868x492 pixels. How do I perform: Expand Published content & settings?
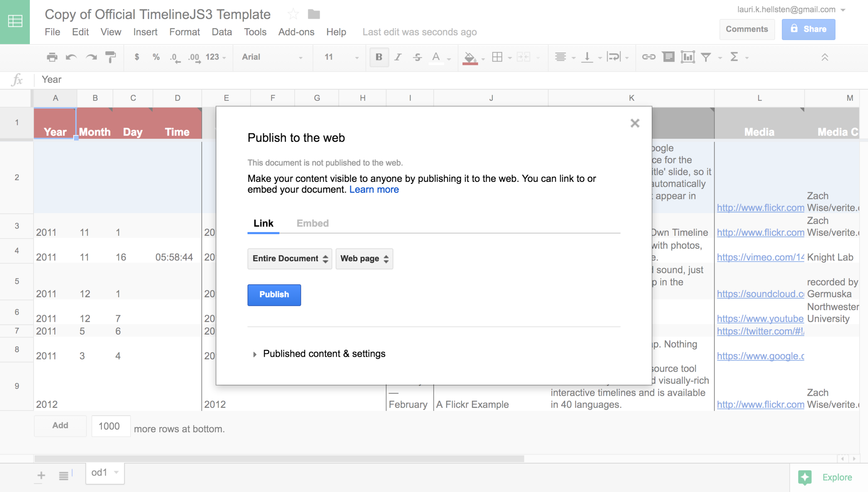pos(324,354)
